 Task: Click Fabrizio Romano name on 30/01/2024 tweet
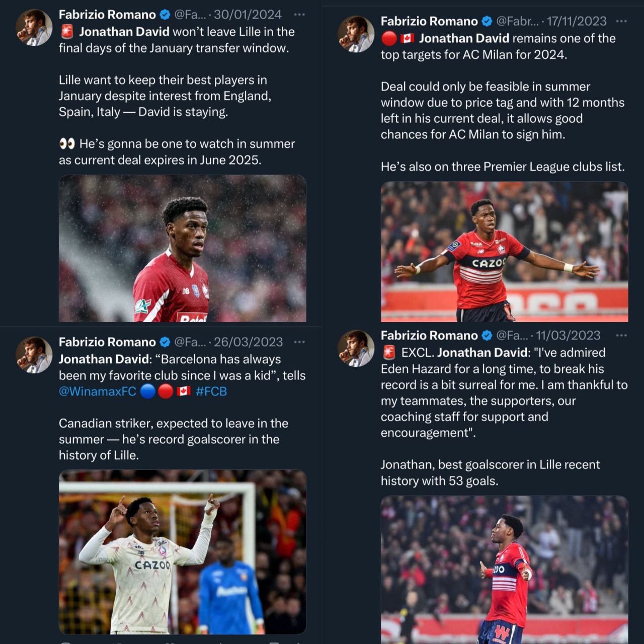pyautogui.click(x=107, y=15)
